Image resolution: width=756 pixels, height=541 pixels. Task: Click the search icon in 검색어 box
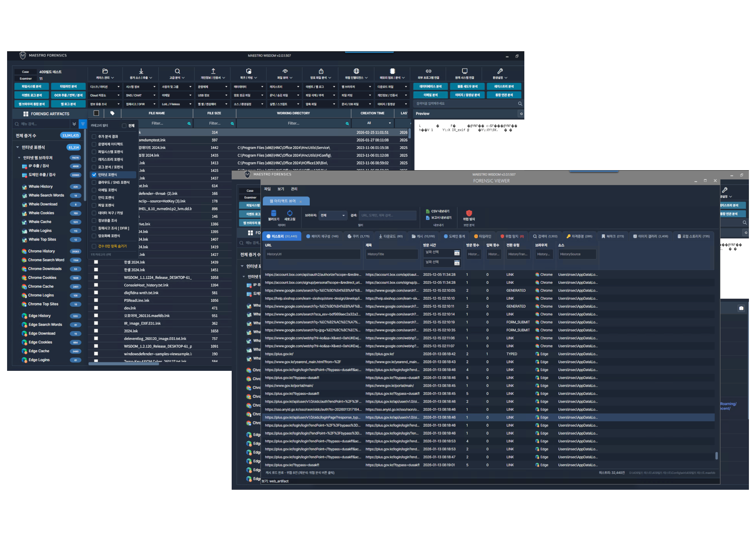[520, 104]
